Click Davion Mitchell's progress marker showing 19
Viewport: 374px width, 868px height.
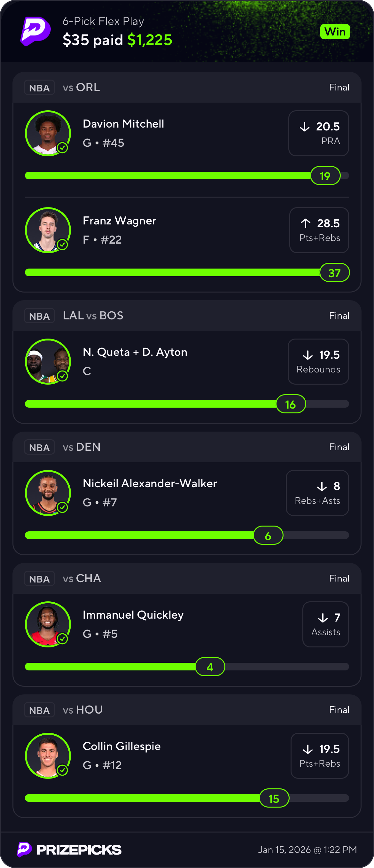(x=325, y=176)
